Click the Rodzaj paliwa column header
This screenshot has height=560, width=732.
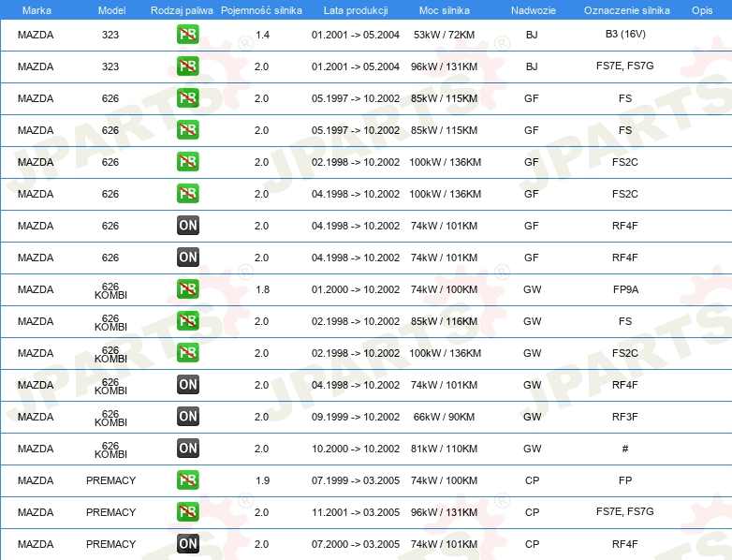(182, 10)
